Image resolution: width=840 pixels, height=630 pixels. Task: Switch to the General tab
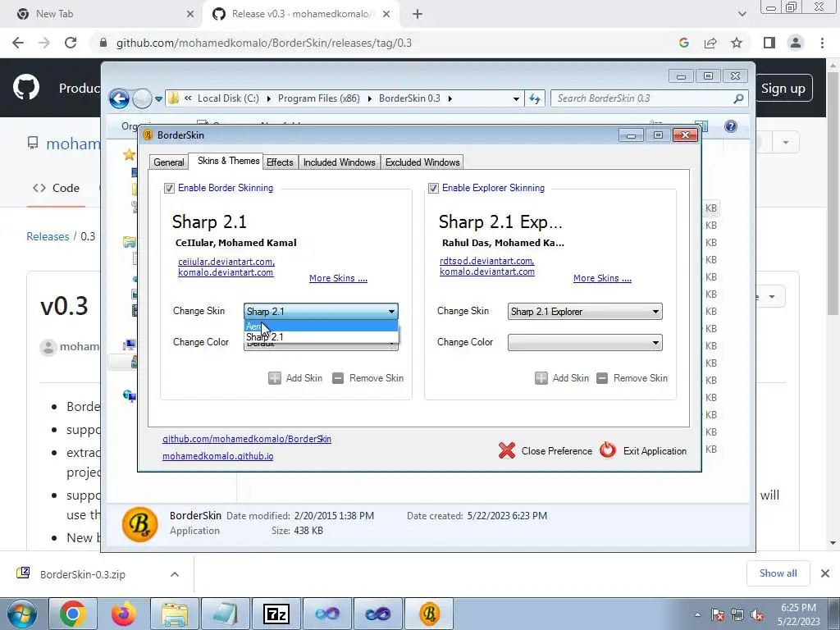click(x=169, y=162)
